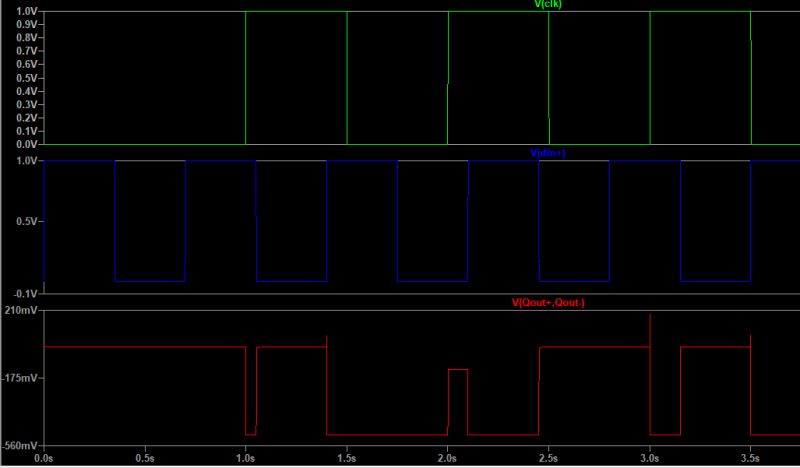
Task: Click the -0.1V vertical axis label
Action: pyautogui.click(x=26, y=294)
